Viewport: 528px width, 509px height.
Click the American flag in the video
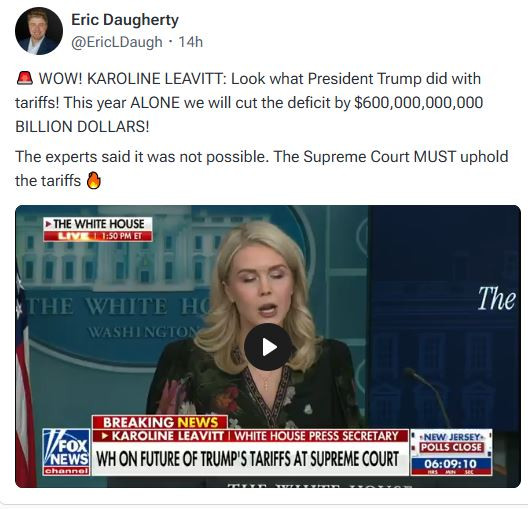tap(24, 377)
